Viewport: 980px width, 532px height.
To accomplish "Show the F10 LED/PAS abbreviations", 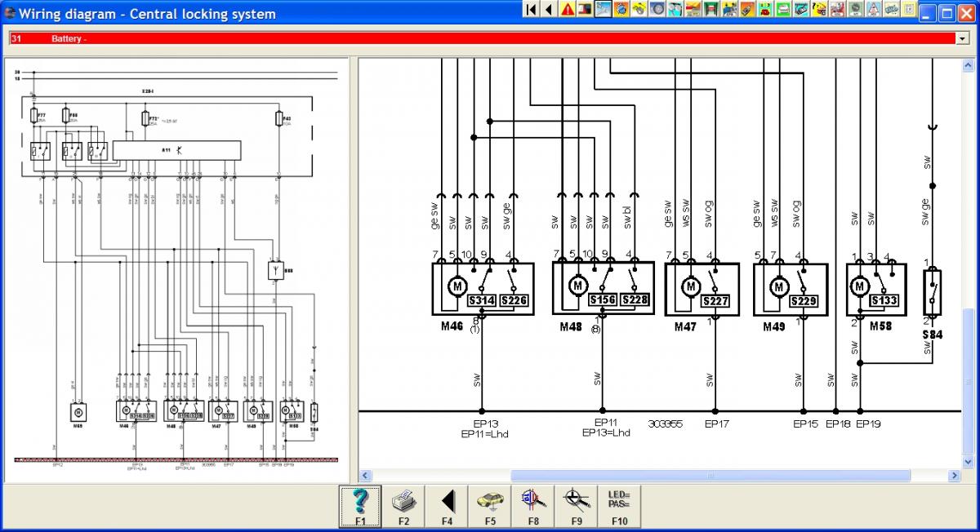I will [x=620, y=506].
